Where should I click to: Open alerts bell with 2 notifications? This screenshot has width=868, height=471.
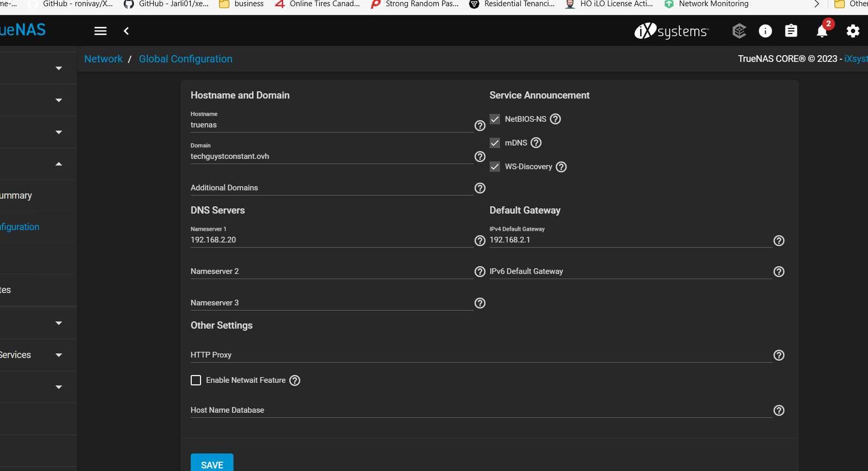coord(823,31)
